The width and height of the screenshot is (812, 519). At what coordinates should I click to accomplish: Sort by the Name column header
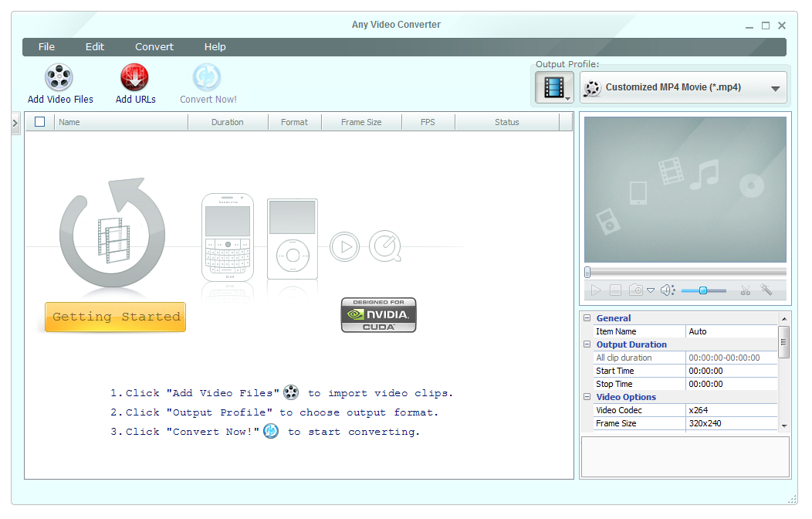[x=121, y=122]
